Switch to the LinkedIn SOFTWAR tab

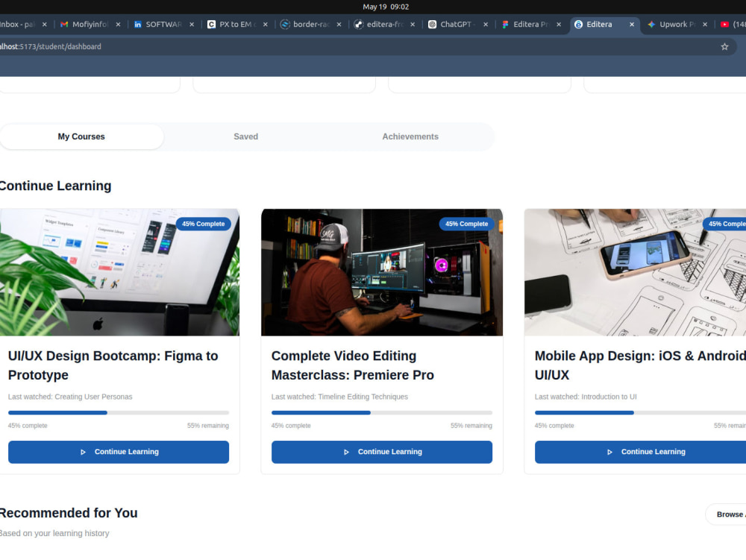(163, 25)
